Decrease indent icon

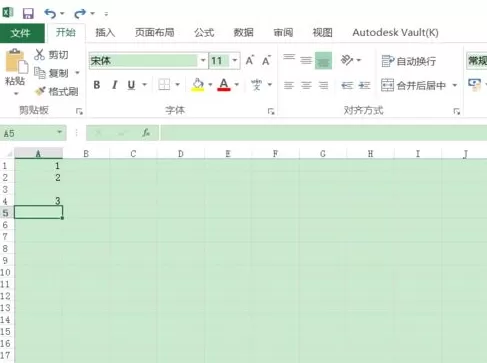pos(347,85)
